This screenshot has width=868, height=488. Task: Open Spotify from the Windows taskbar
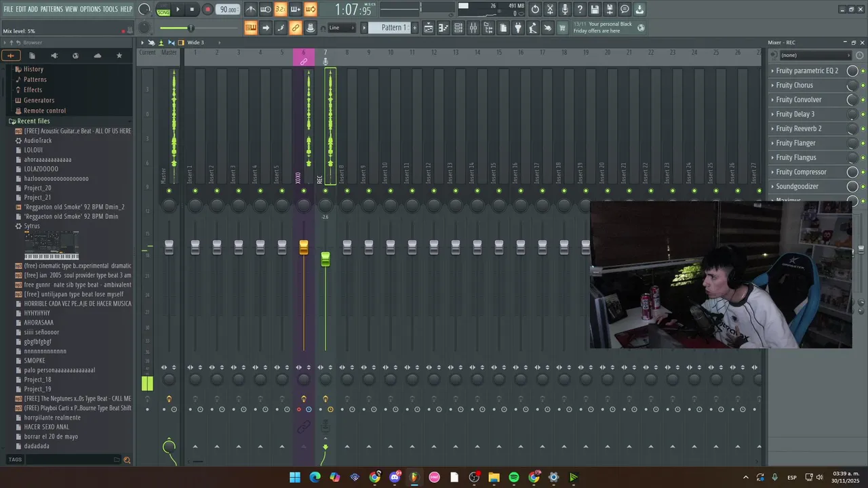point(514,477)
